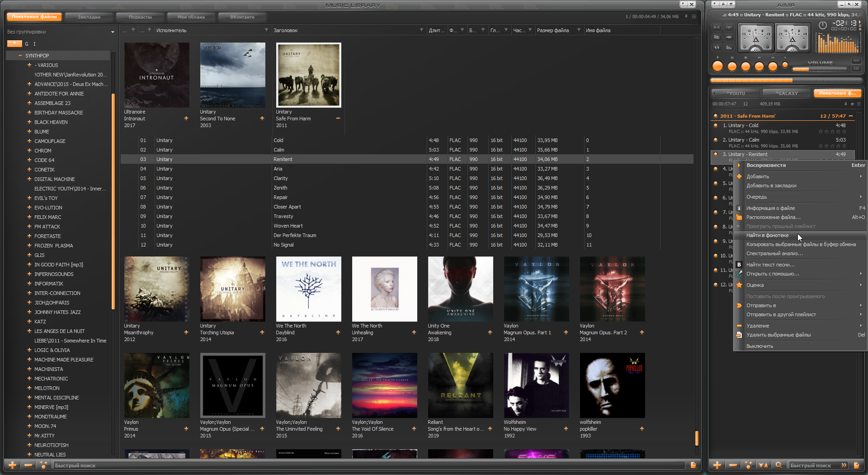This screenshot has width=868, height=475.
Task: Collapse the SYNTHPOP tree node
Action: coord(20,56)
